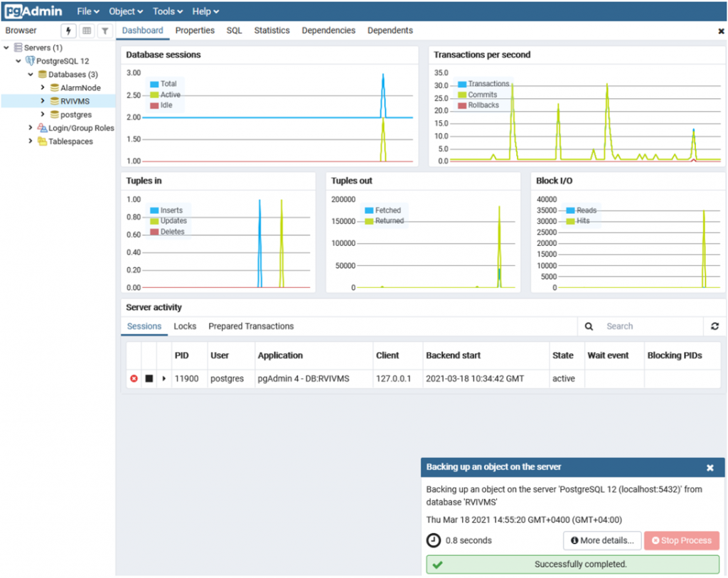
Task: Click the pgAdmin logo
Action: (34, 11)
